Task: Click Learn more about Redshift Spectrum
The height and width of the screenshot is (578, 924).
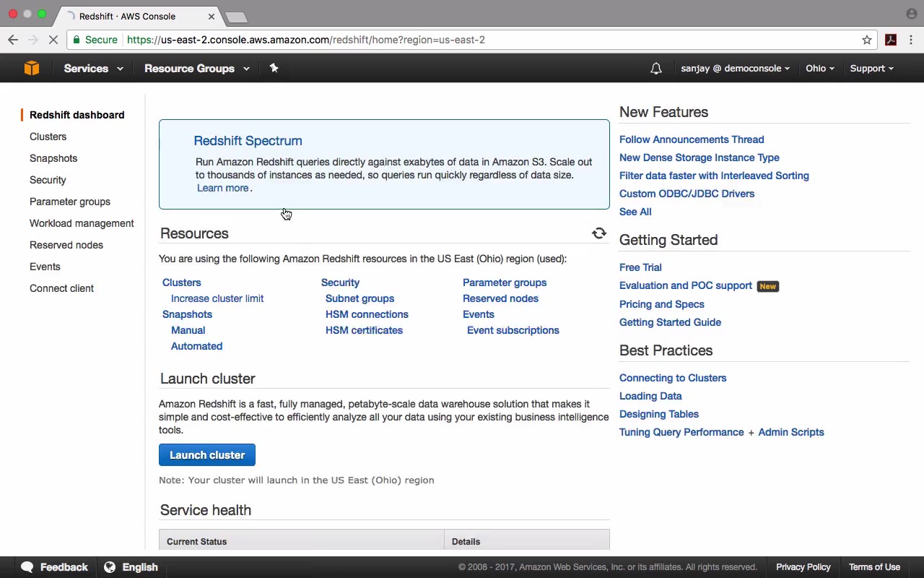Action: (222, 188)
